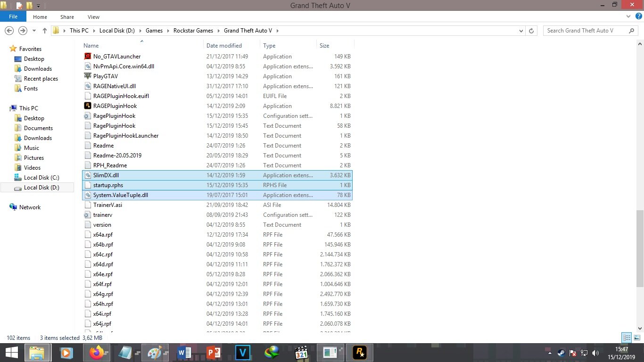Image resolution: width=644 pixels, height=362 pixels.
Task: Refresh the Grand Theft Auto V folder
Action: click(x=531, y=31)
